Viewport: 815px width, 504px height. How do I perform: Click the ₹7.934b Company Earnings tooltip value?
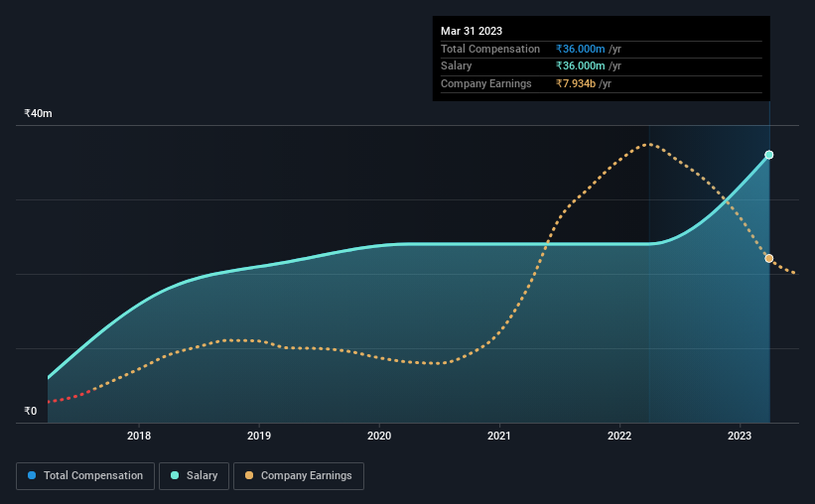(576, 83)
